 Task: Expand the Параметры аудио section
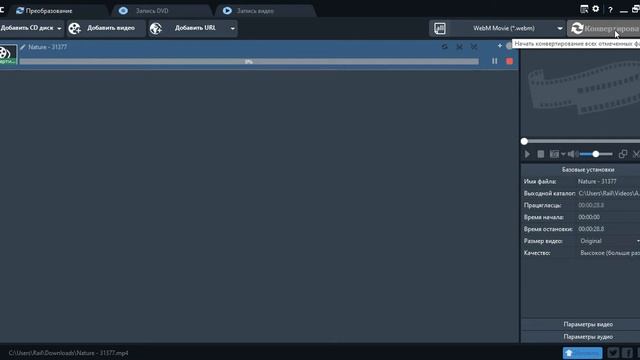[x=588, y=337]
